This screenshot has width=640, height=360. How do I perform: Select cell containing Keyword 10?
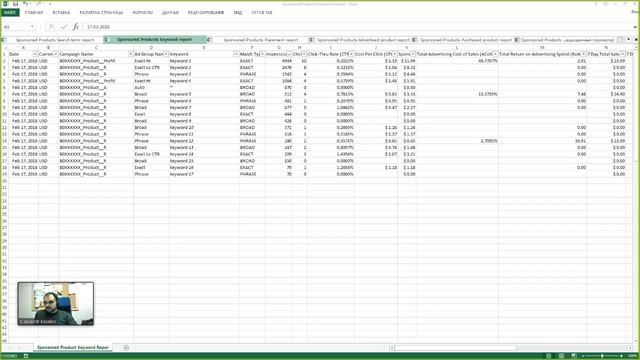(204, 127)
